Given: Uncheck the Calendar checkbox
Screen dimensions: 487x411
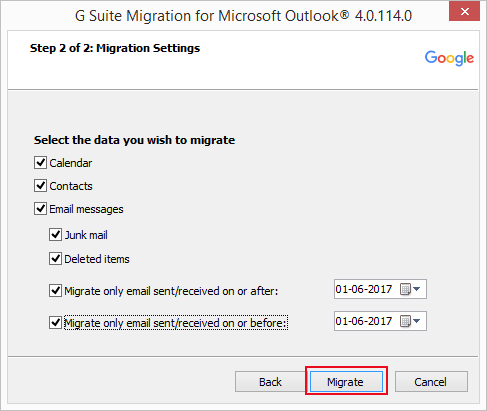Looking at the screenshot, I should click(x=40, y=163).
